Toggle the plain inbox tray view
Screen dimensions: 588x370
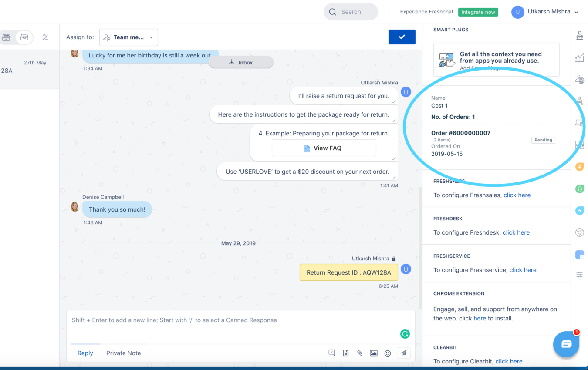coord(24,37)
